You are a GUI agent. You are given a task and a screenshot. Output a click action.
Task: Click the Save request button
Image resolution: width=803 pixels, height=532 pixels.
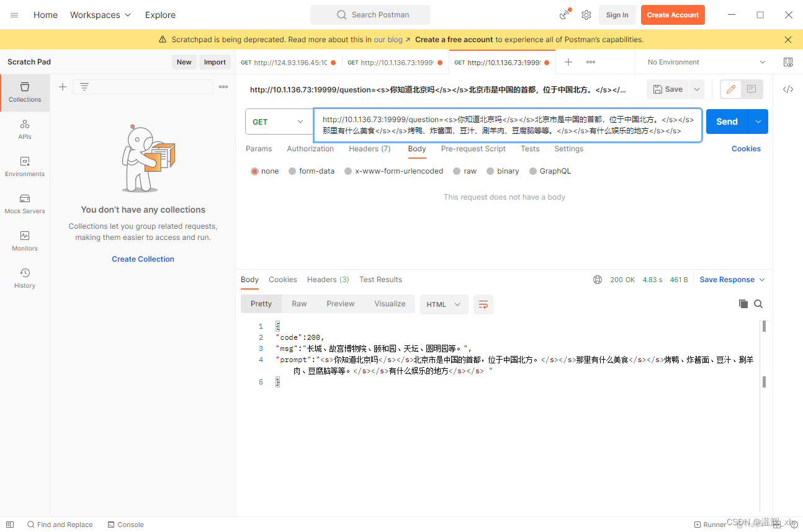668,89
